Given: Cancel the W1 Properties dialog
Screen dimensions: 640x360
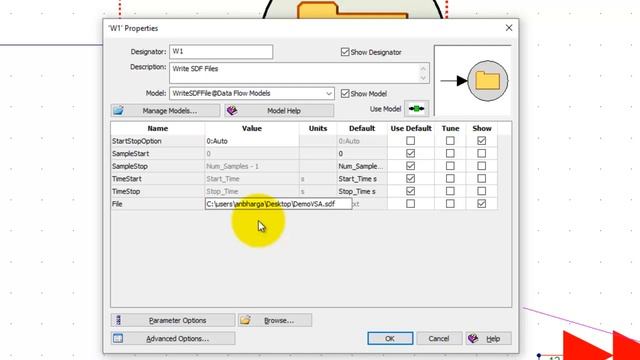Looking at the screenshot, I should point(439,338).
